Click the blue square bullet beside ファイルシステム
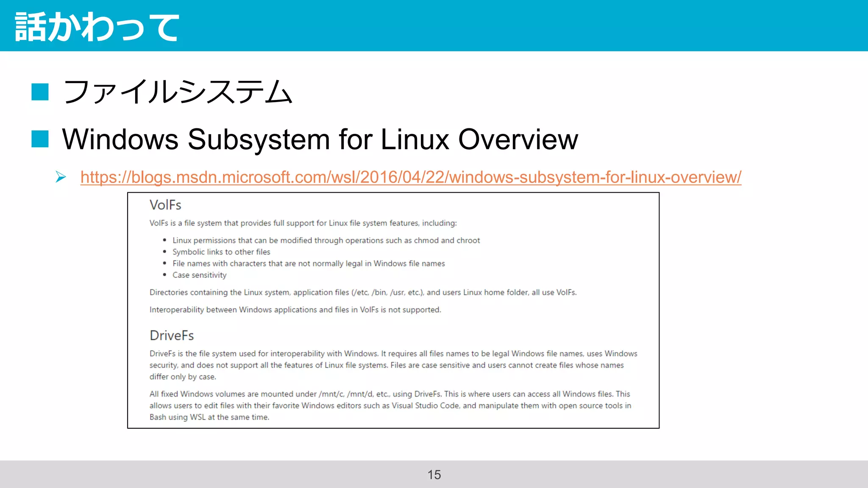This screenshot has width=868, height=488. pos(40,92)
